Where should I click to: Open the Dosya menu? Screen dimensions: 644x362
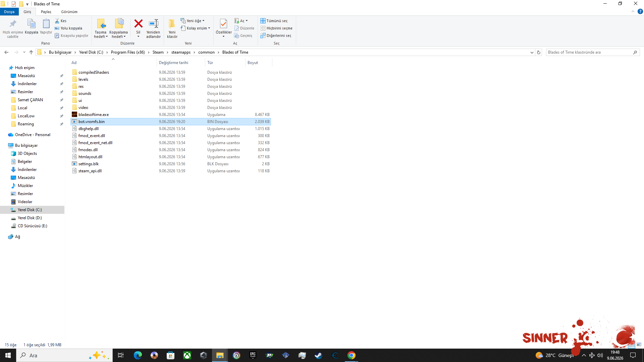pyautogui.click(x=9, y=12)
